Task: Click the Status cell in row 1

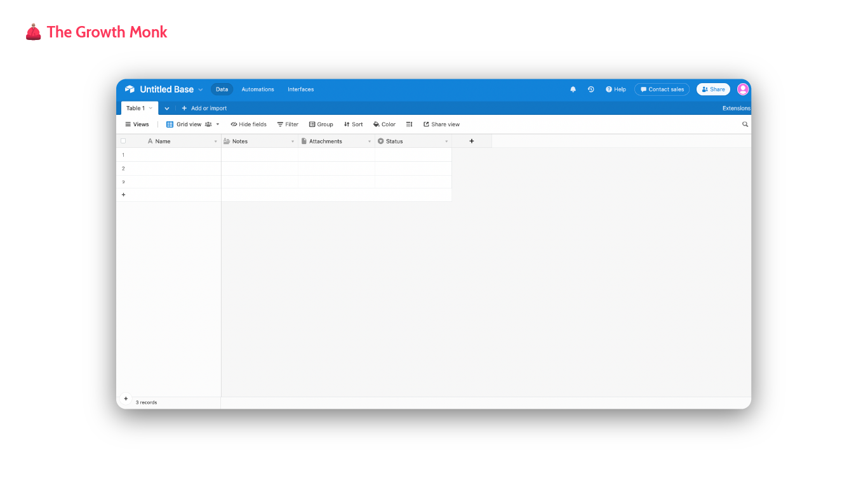Action: click(x=413, y=155)
